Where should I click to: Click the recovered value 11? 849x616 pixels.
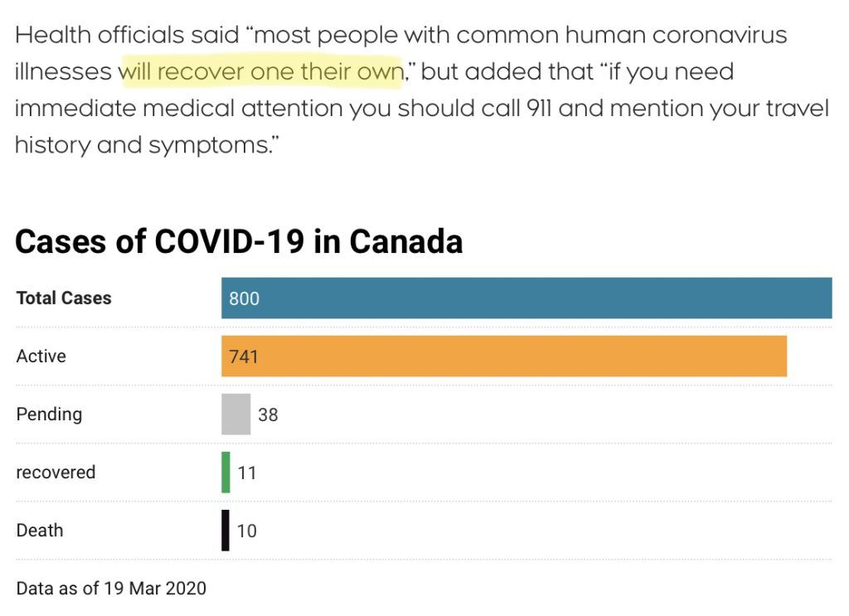tap(247, 473)
